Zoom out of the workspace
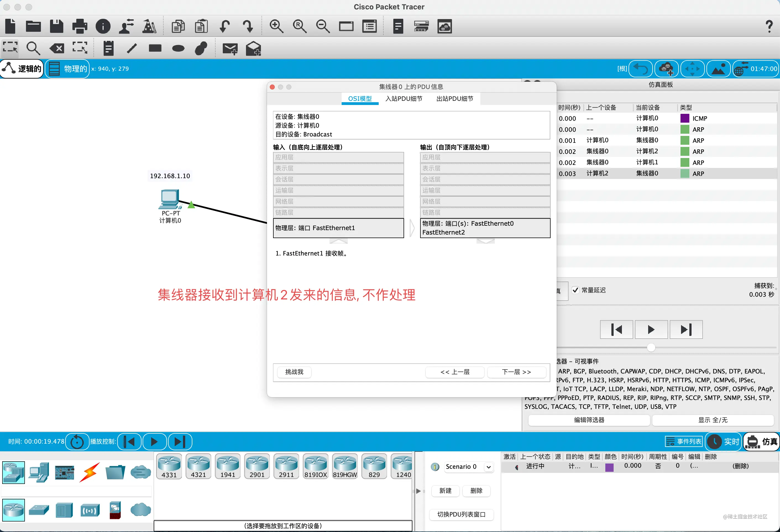The image size is (780, 532). click(323, 26)
